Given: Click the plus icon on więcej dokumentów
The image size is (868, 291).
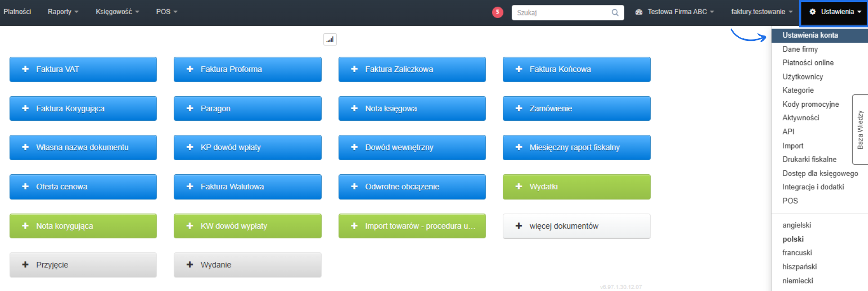Looking at the screenshot, I should pyautogui.click(x=519, y=226).
